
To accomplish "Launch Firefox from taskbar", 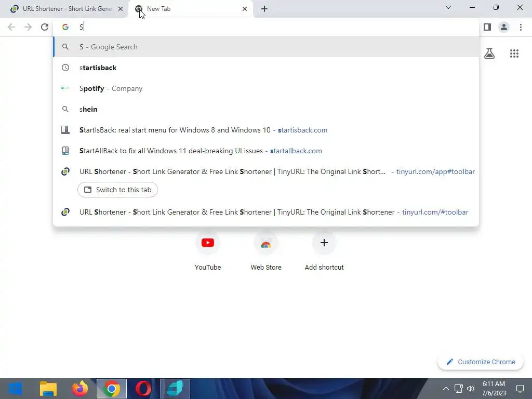I will pos(80,389).
